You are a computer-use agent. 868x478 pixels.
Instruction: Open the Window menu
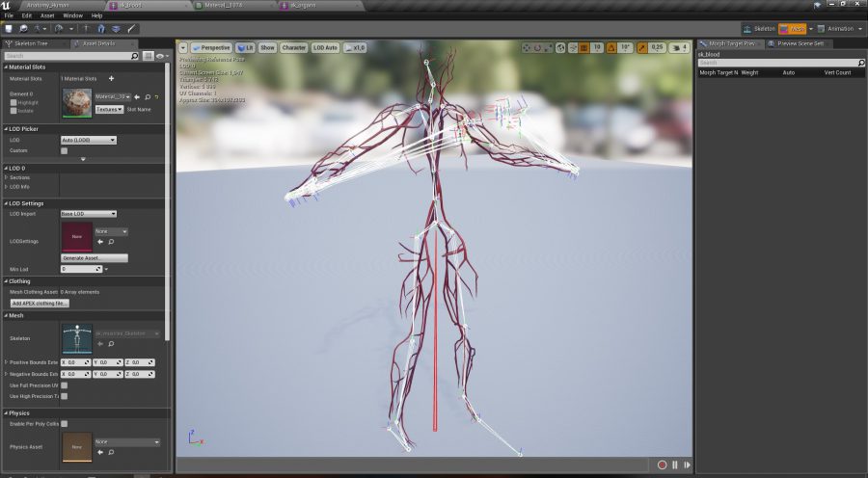coord(72,15)
